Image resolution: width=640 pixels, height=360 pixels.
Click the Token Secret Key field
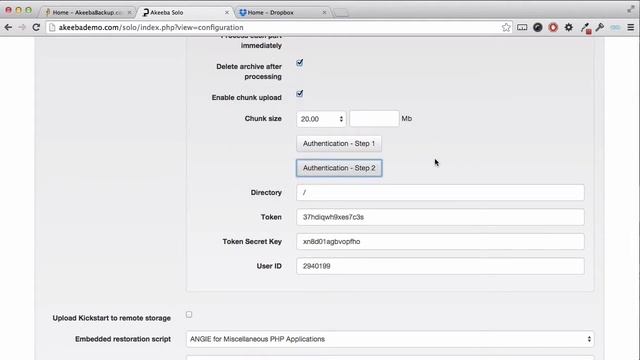click(440, 241)
